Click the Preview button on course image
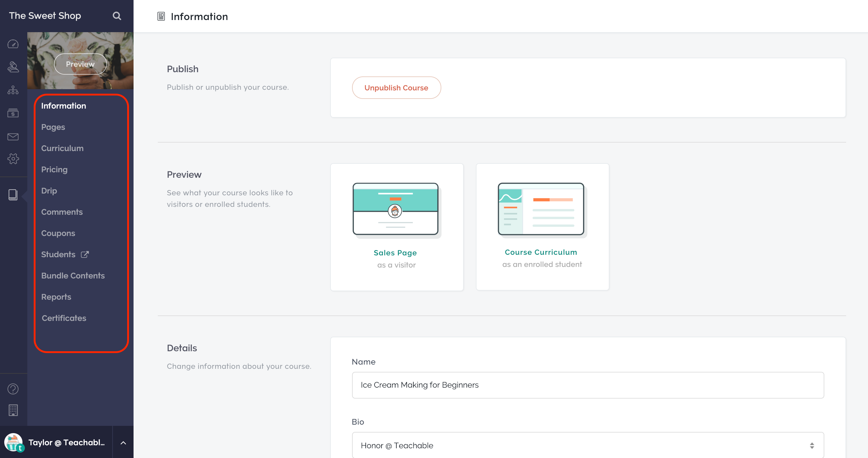This screenshot has width=868, height=458. [x=80, y=64]
